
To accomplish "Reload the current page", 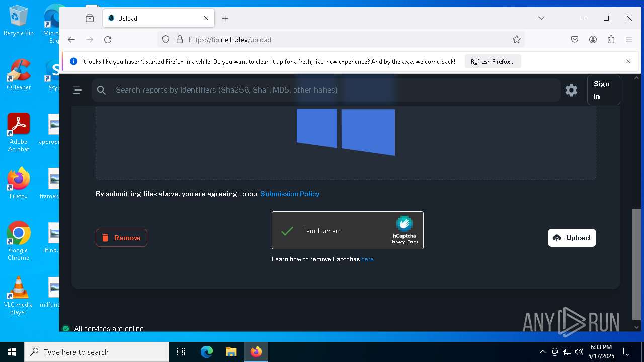I will coord(108,39).
